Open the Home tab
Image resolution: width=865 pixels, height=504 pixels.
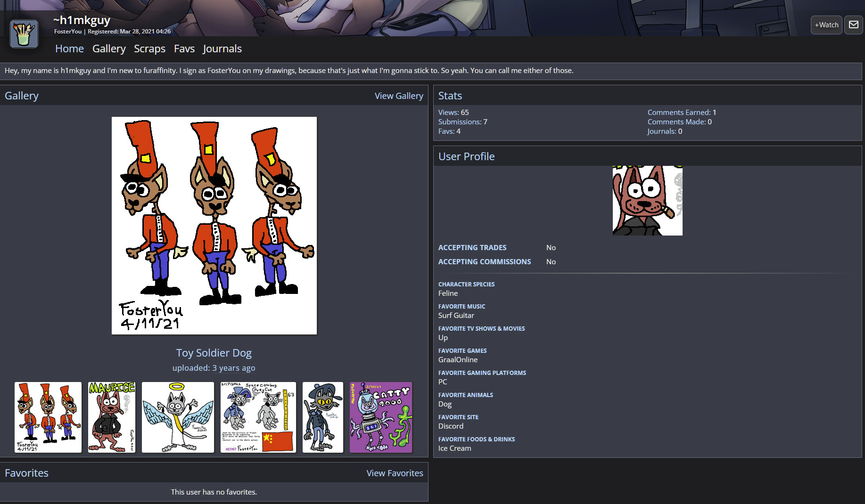coord(69,49)
